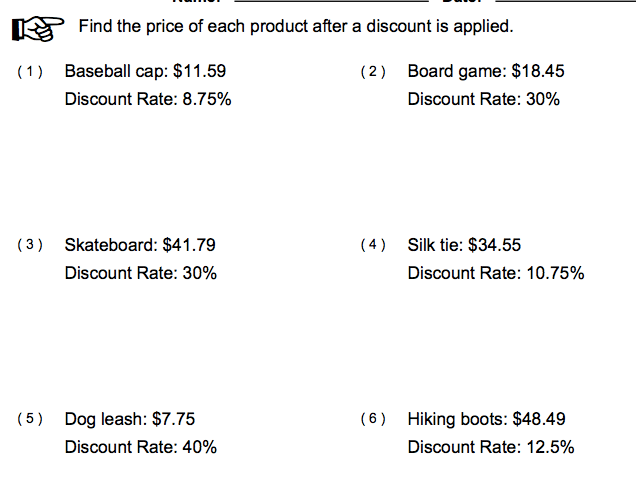Click the Skateboard: $41.79 line

(140, 245)
